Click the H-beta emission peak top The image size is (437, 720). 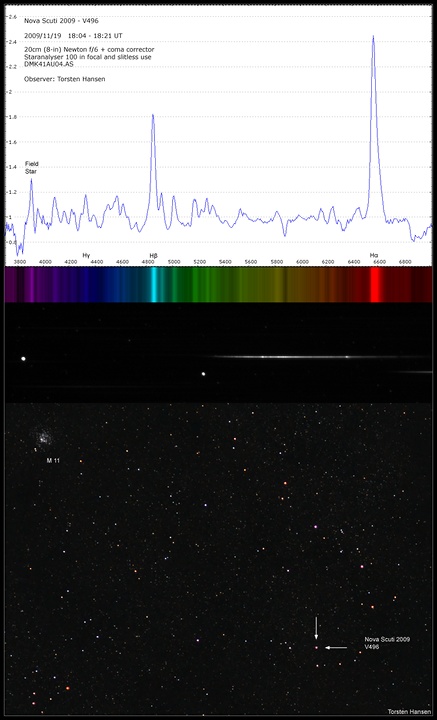pos(153,116)
